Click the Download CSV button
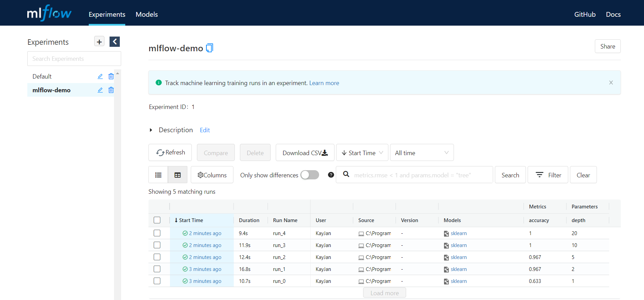The image size is (644, 300). pos(305,153)
